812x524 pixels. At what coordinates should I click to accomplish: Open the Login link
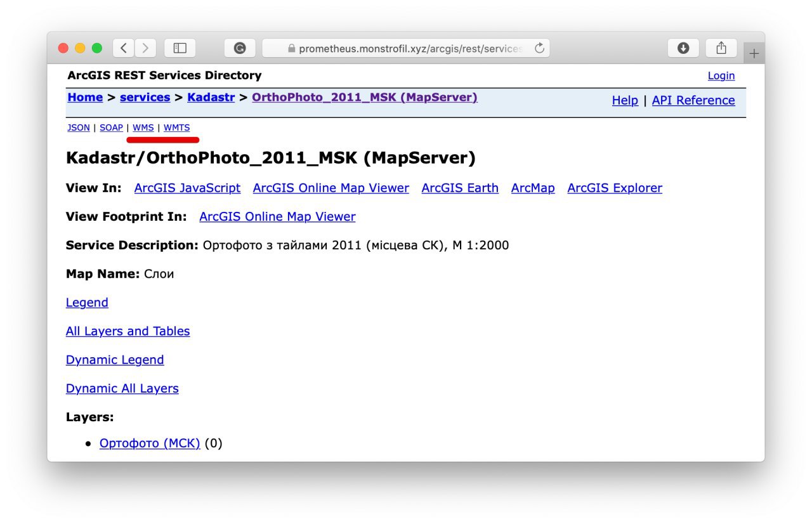pos(721,75)
